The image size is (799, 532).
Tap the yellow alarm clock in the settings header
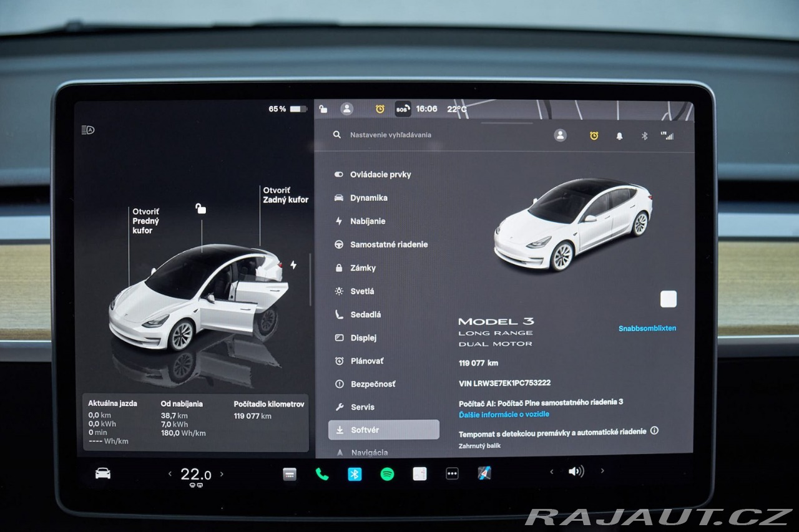[x=594, y=135]
